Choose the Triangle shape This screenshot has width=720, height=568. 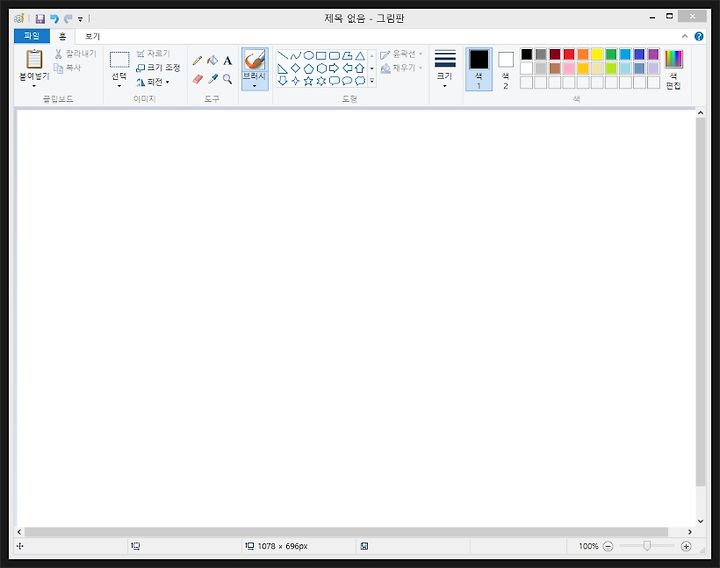tap(360, 56)
